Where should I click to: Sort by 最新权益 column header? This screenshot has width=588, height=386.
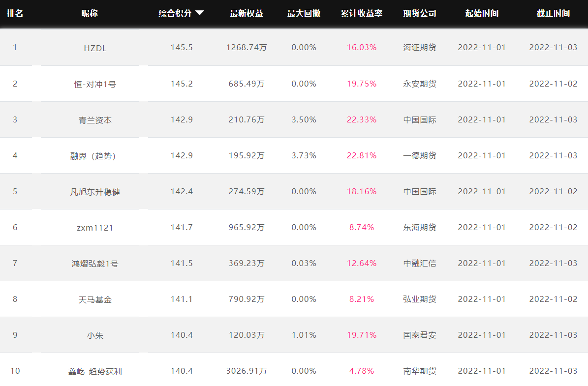247,14
